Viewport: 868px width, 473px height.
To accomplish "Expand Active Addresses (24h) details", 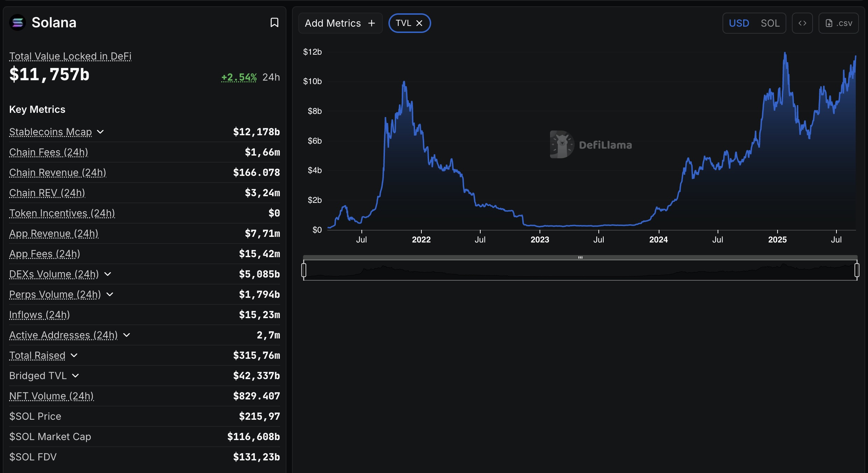I will coord(127,335).
